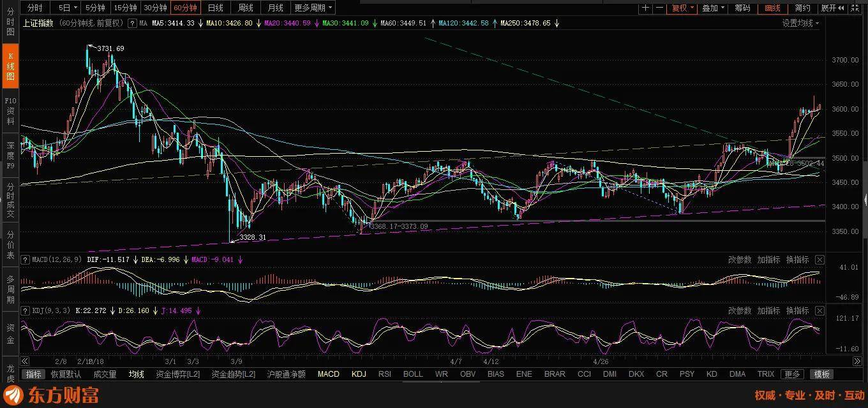Switch to 15分钟 period
868x408 pixels.
tap(125, 8)
